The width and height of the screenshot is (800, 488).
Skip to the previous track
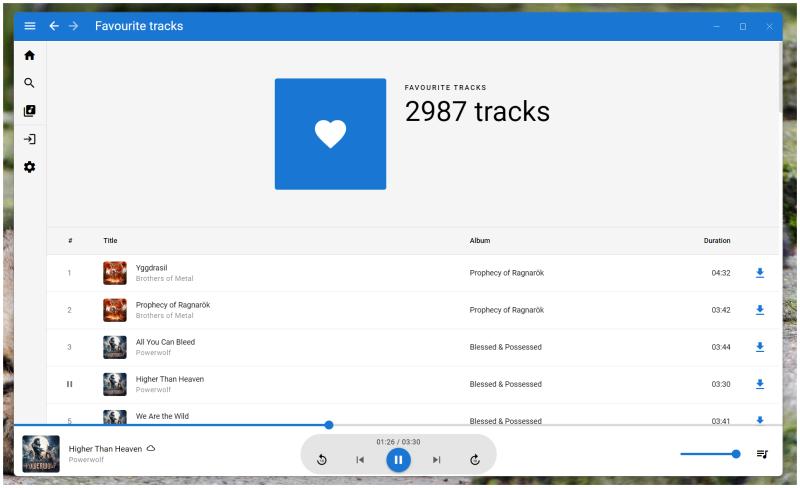coord(360,460)
